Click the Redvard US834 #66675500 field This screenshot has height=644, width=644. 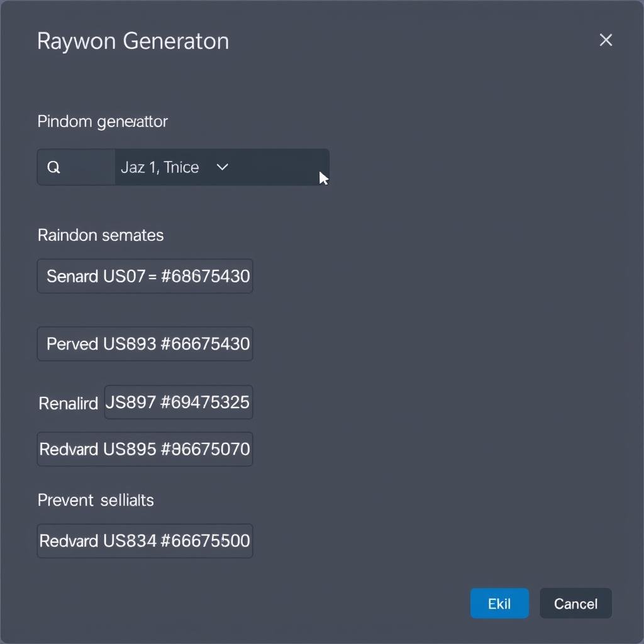[x=145, y=541]
